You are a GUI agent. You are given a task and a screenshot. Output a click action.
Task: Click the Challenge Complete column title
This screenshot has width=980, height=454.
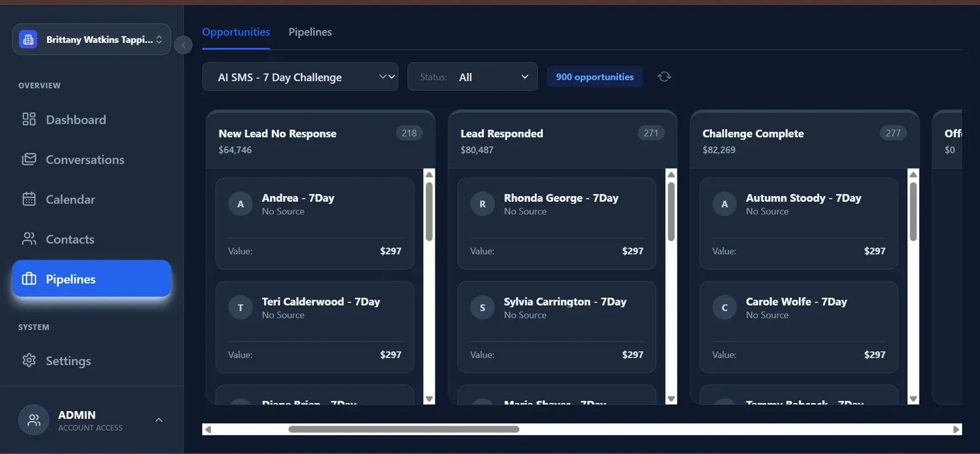point(753,134)
